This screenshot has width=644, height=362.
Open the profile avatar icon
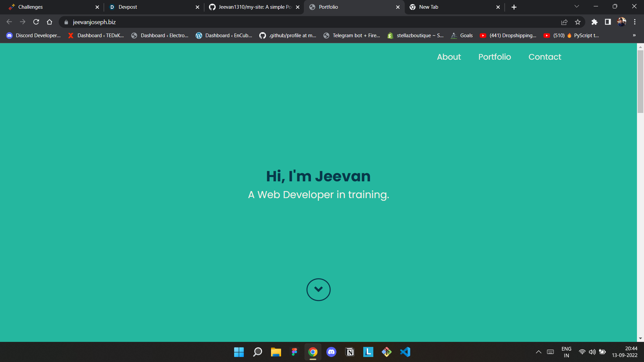point(622,22)
